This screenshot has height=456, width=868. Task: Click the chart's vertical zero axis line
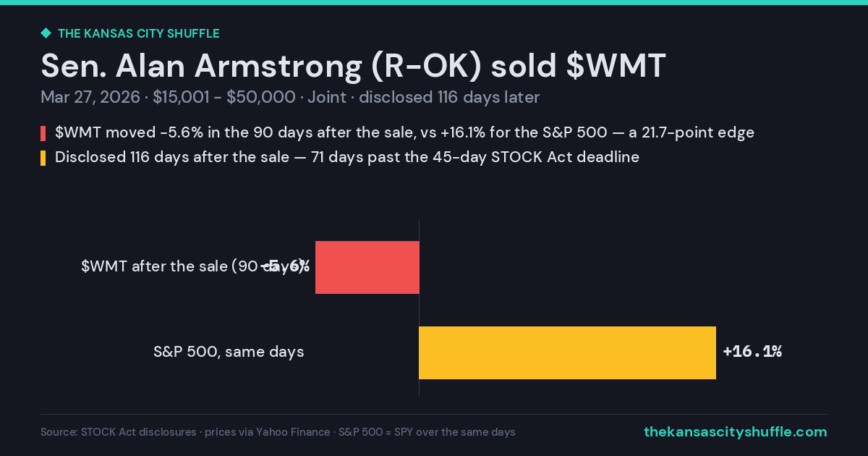(420, 308)
